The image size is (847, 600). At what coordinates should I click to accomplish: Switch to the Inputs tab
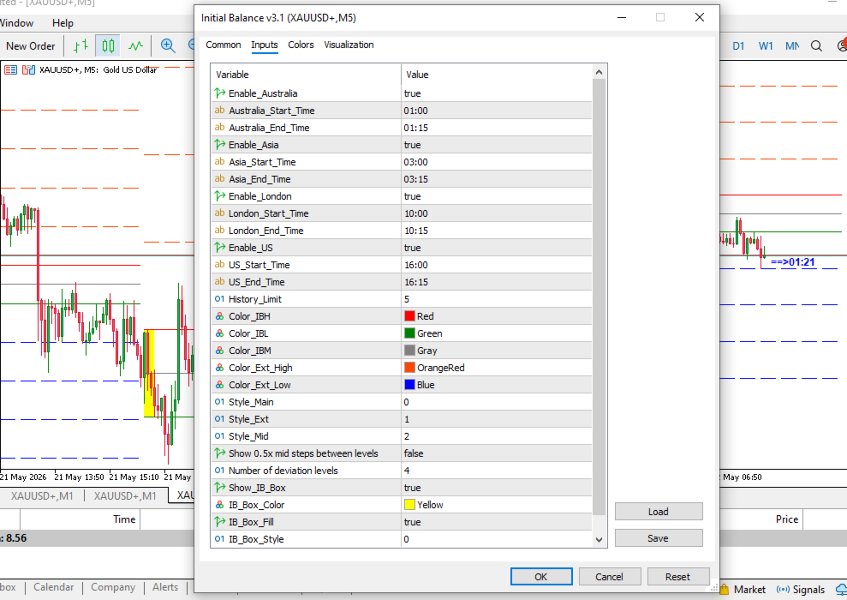(264, 45)
